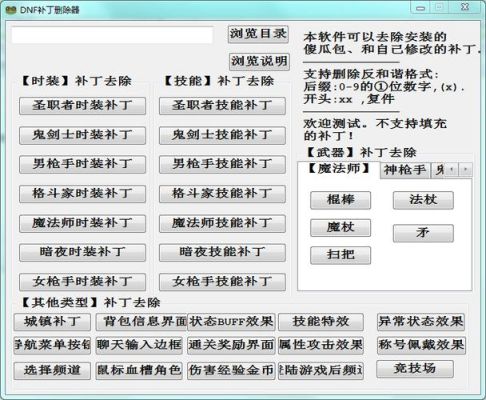Click 格斗家时装补丁
The width and height of the screenshot is (486, 400).
click(82, 194)
